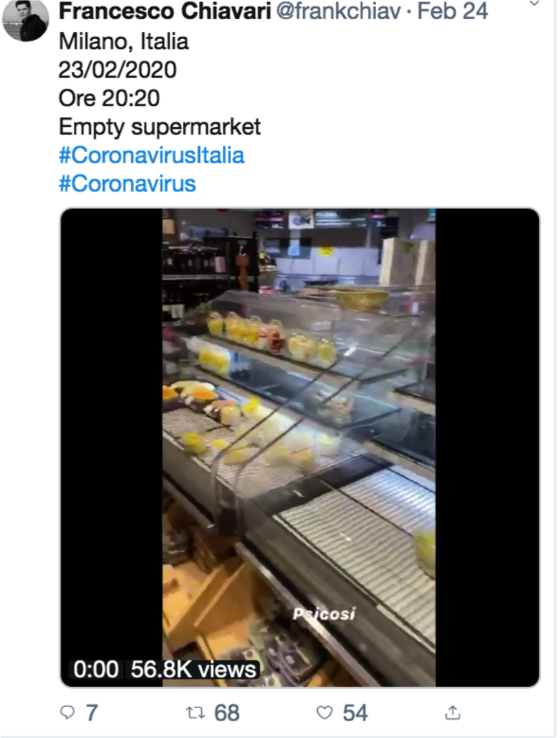
Task: Like the tweet with the heart icon
Action: coord(325,713)
